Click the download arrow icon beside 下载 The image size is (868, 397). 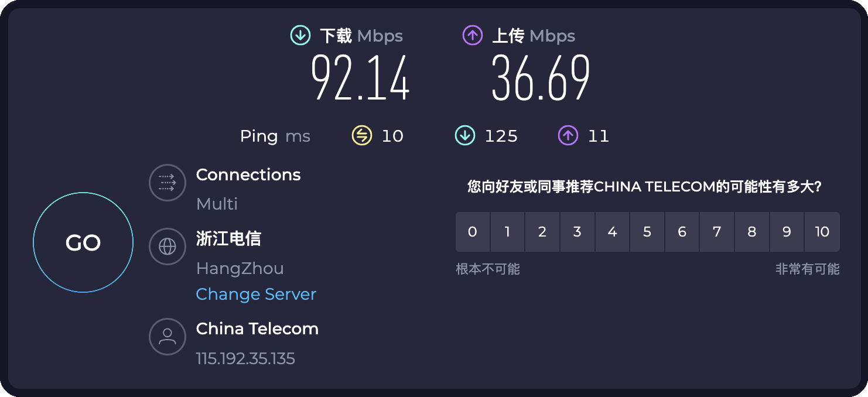(300, 36)
